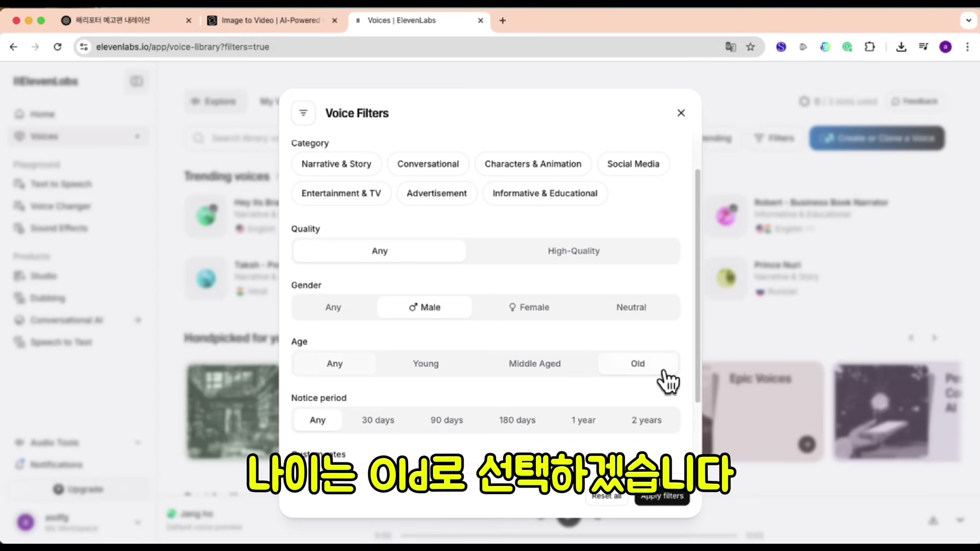The image size is (980, 551).
Task: Reload the ElevenLabs page
Action: [x=57, y=47]
